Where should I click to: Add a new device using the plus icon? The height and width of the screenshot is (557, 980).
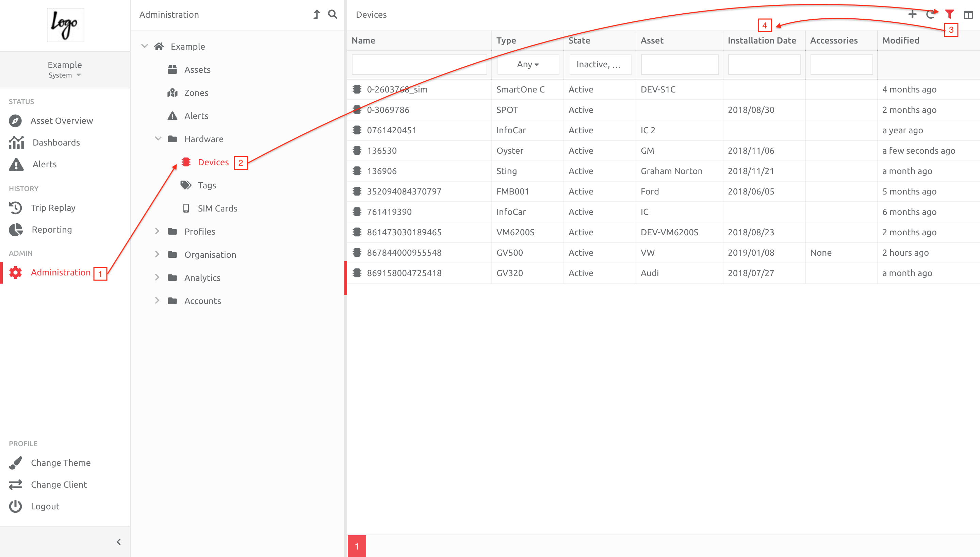[913, 14]
